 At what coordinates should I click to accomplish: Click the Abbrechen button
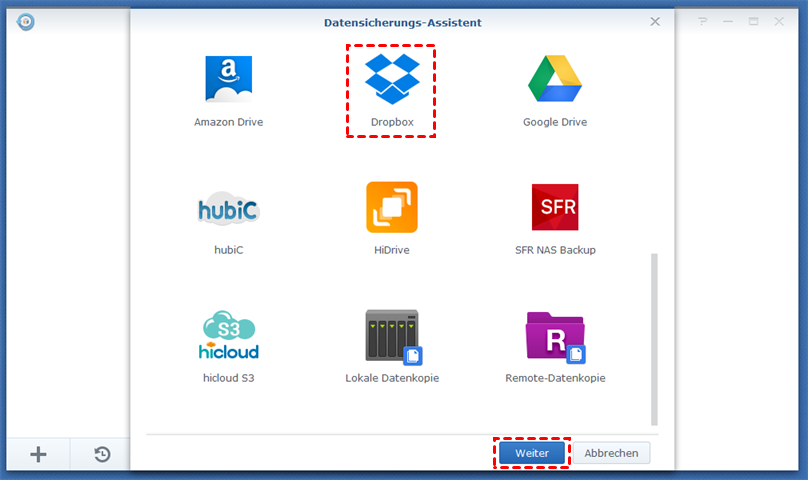pyautogui.click(x=611, y=453)
